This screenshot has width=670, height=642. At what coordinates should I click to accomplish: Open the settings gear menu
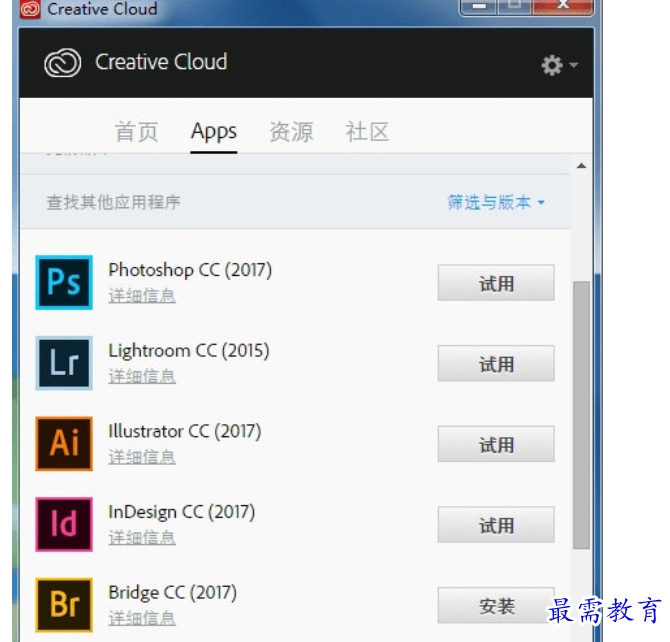[x=559, y=65]
